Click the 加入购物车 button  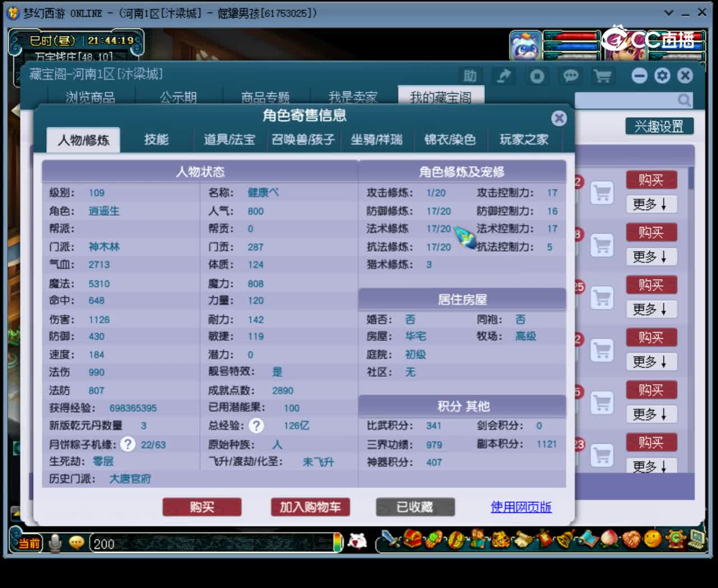(310, 507)
